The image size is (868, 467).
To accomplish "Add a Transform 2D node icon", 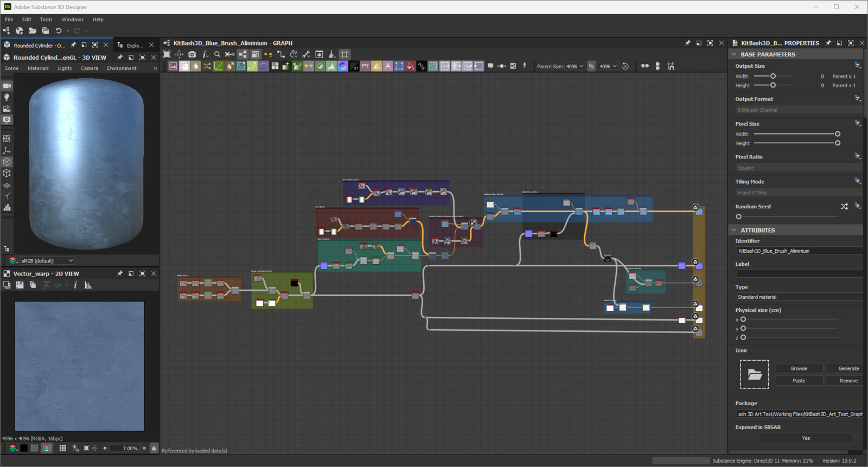I will point(399,66).
